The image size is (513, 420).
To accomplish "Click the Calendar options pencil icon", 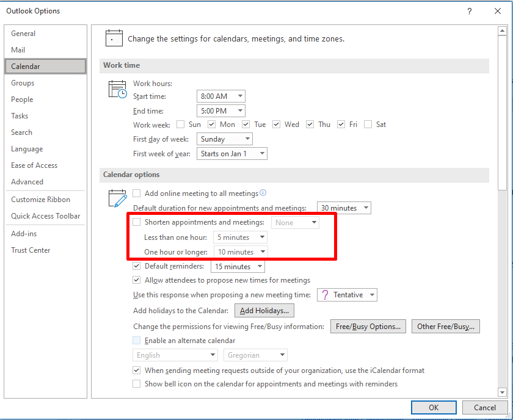I will pos(117,198).
